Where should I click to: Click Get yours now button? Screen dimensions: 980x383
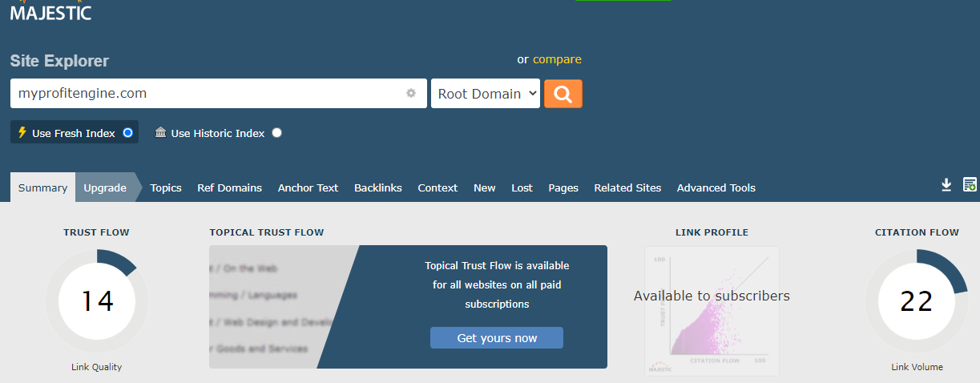[x=497, y=338]
